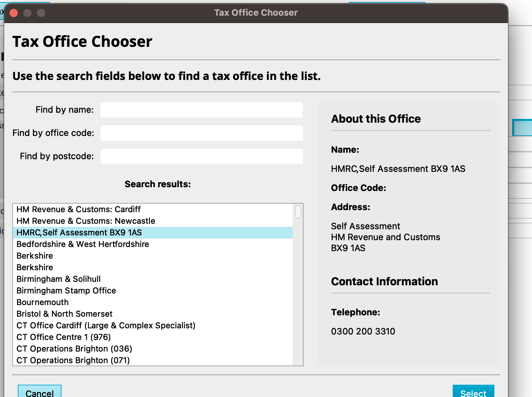This screenshot has height=397, width=532.
Task: Select the second Berkshire entry
Action: (x=35, y=268)
